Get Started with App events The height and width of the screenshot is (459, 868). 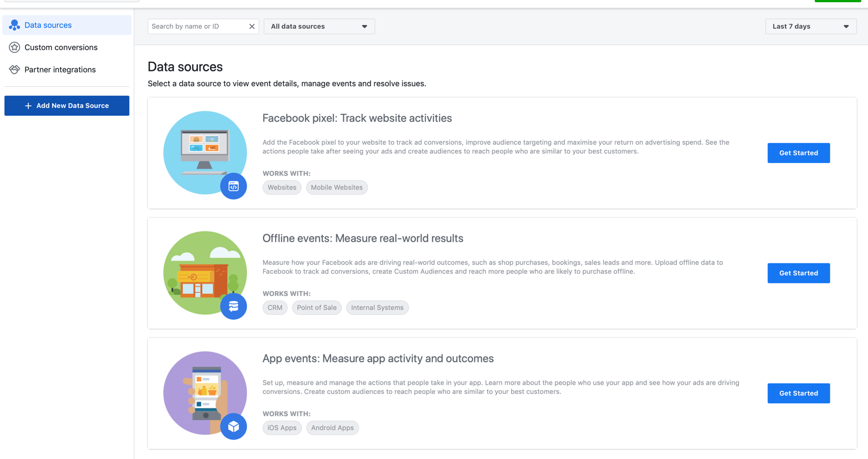click(x=799, y=393)
